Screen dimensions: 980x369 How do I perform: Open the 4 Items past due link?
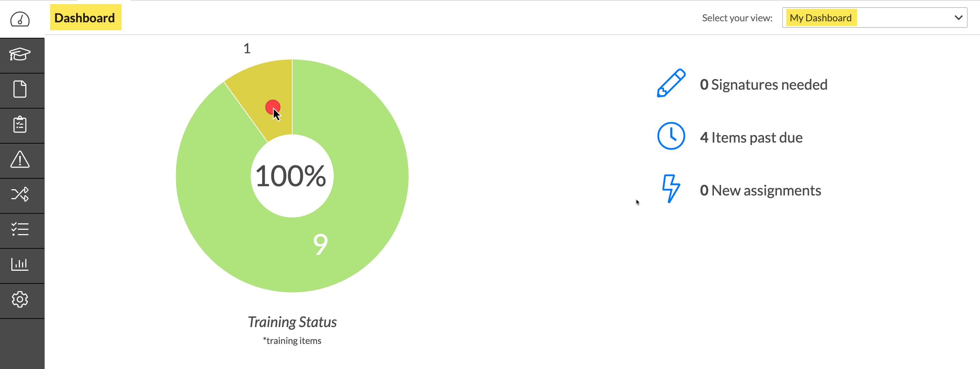pyautogui.click(x=751, y=137)
